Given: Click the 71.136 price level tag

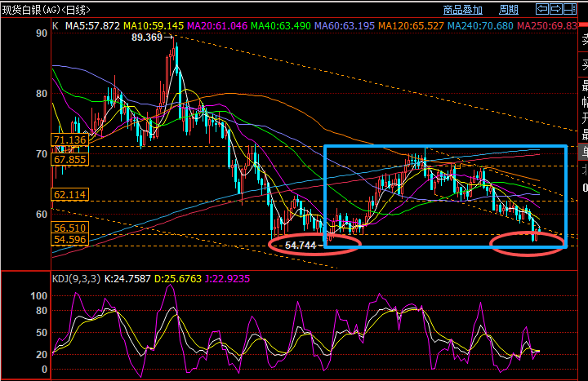Looking at the screenshot, I should 69,140.
